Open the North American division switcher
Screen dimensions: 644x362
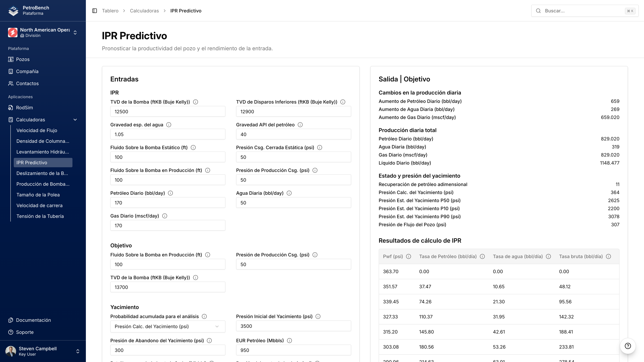pos(43,33)
